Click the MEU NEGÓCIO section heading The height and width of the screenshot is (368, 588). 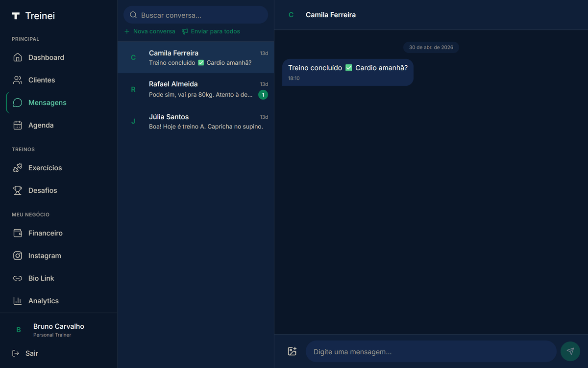(x=30, y=214)
